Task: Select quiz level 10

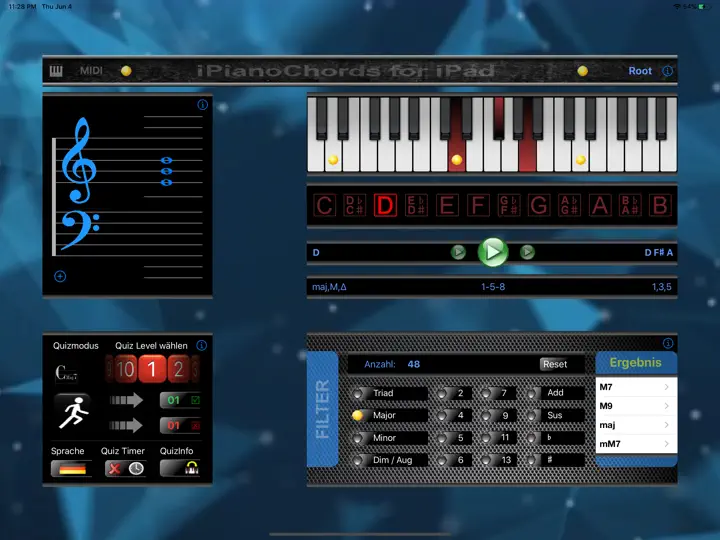Action: 125,369
